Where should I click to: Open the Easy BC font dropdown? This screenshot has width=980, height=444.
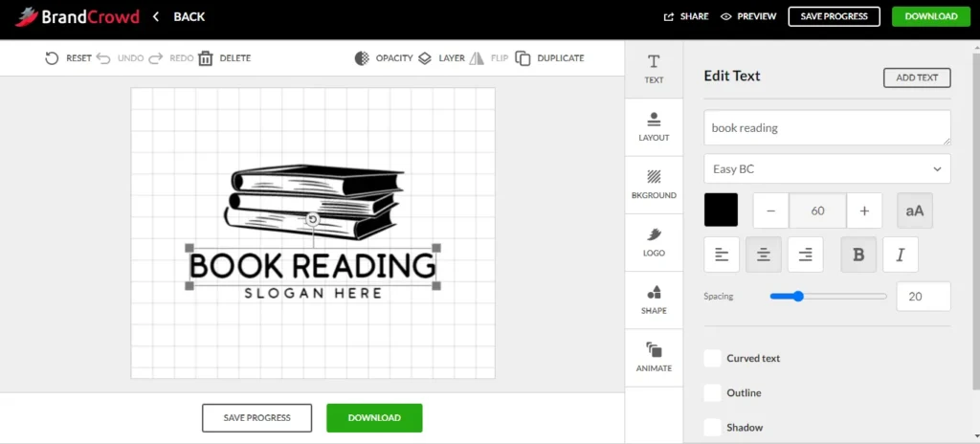[827, 168]
